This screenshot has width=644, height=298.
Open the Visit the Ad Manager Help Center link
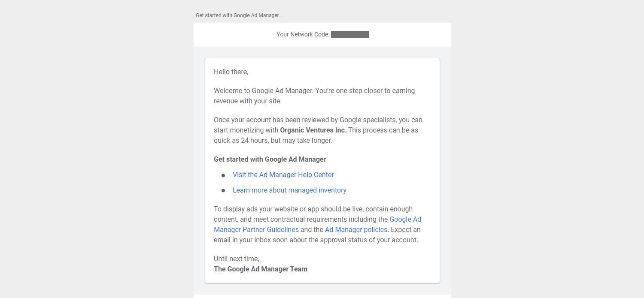tap(283, 175)
